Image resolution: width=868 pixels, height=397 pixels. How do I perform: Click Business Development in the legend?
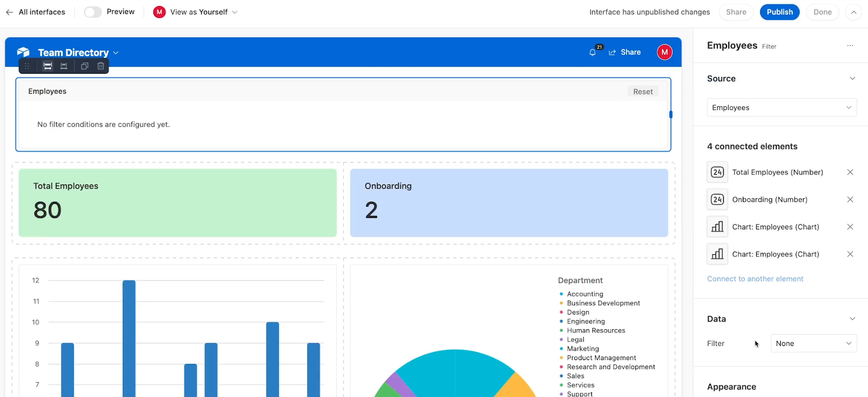click(x=603, y=303)
